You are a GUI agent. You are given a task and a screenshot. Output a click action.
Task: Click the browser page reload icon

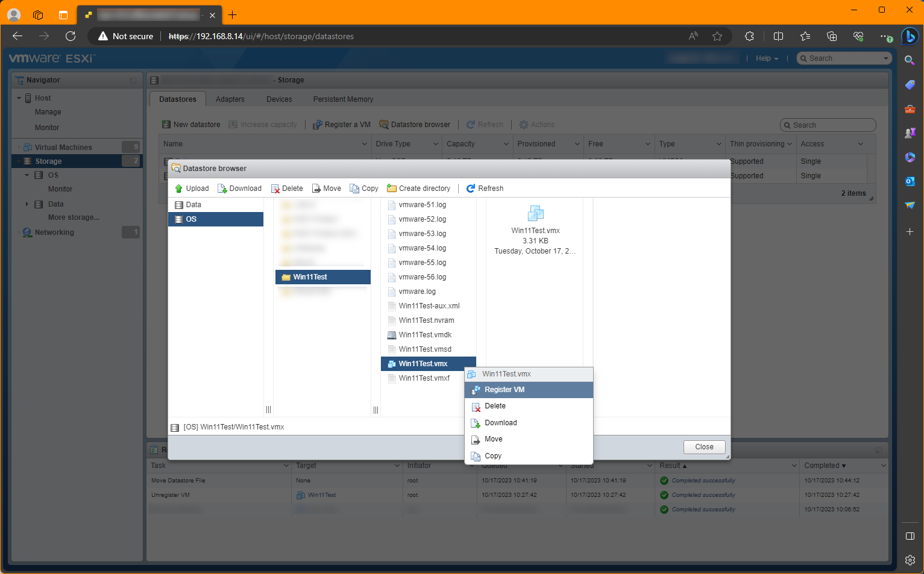(x=71, y=36)
